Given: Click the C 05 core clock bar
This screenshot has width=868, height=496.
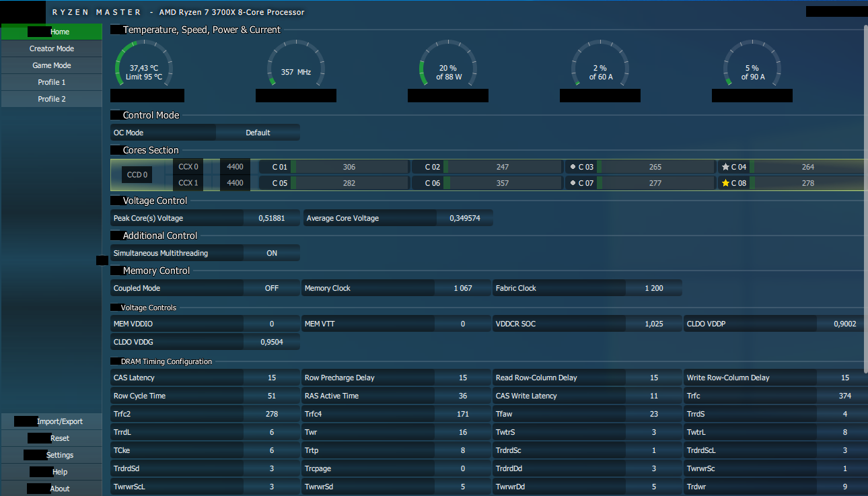Looking at the screenshot, I should tap(349, 183).
